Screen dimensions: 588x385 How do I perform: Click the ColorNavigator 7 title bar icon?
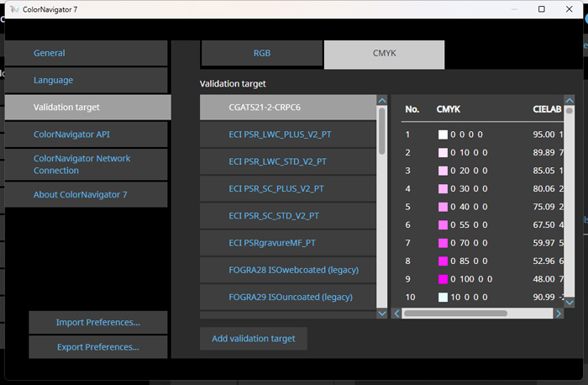coord(14,9)
